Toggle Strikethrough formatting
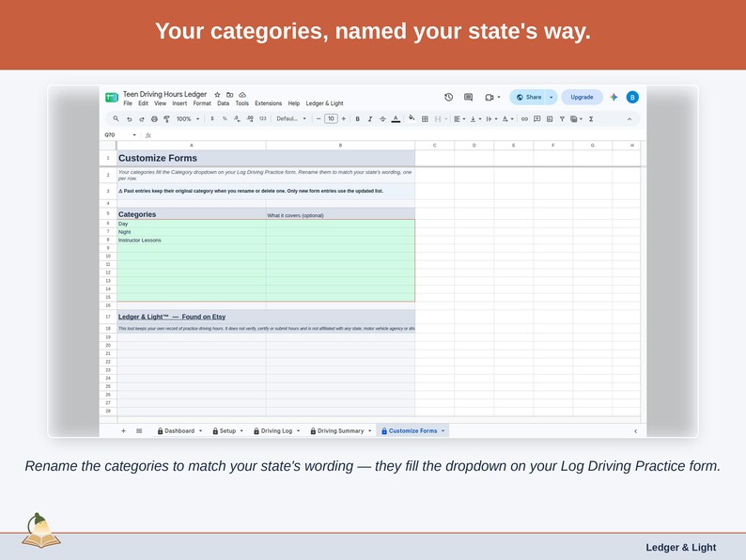 pos(382,119)
